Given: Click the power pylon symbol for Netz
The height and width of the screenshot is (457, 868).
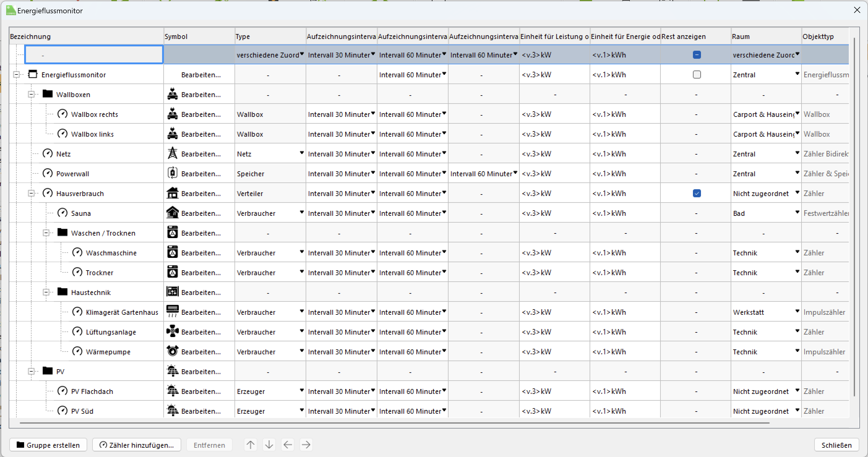Looking at the screenshot, I should pos(172,154).
